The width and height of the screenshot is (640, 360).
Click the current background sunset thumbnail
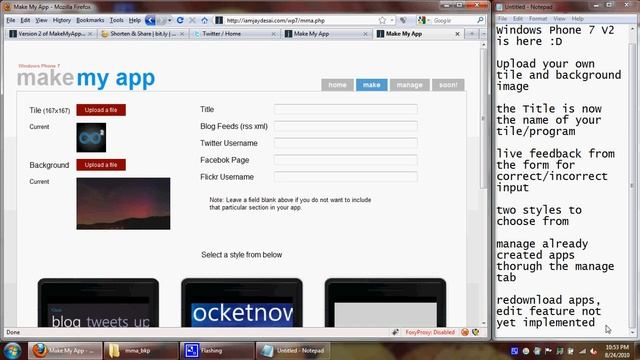coord(123,203)
